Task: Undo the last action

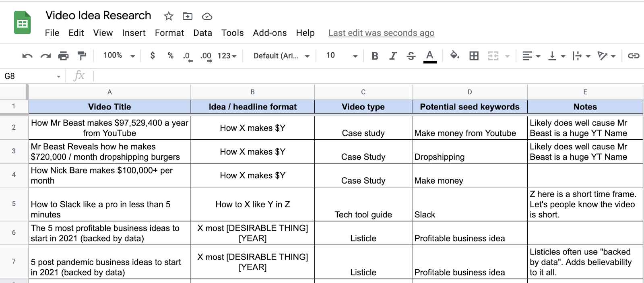Action: tap(27, 56)
